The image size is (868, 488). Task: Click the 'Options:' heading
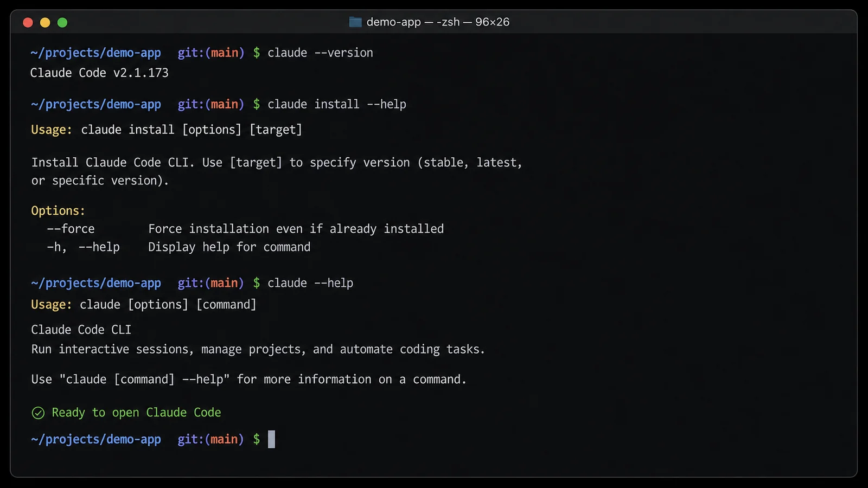58,211
